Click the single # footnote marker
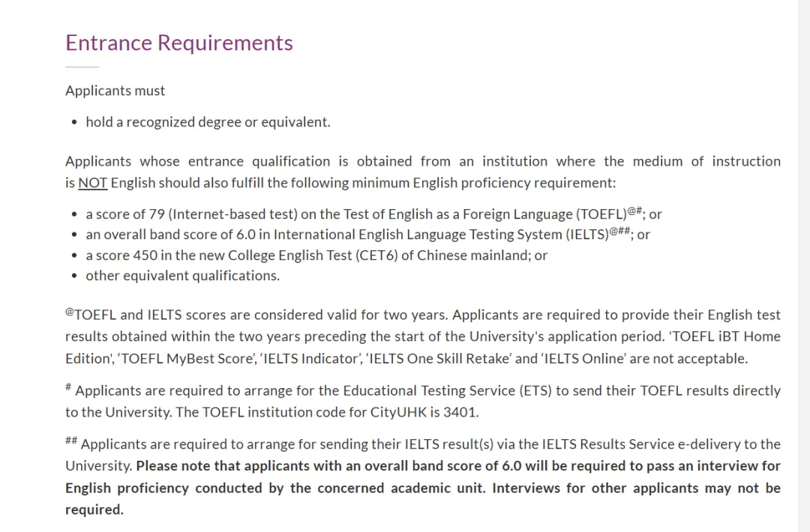Screen dimensions: 810x532 68,387
